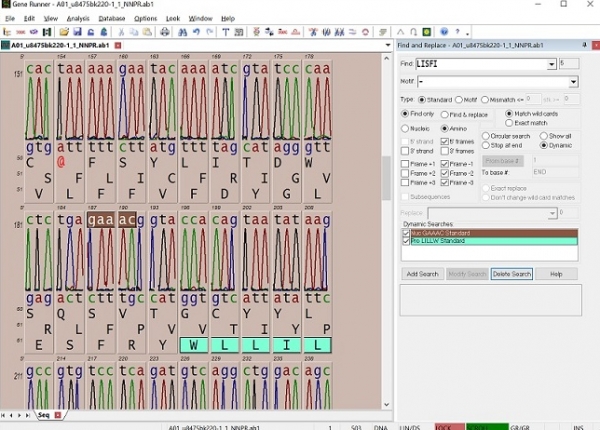Click the blue help globe icon
Image resolution: width=600 pixels, height=430 pixels.
[x=444, y=32]
